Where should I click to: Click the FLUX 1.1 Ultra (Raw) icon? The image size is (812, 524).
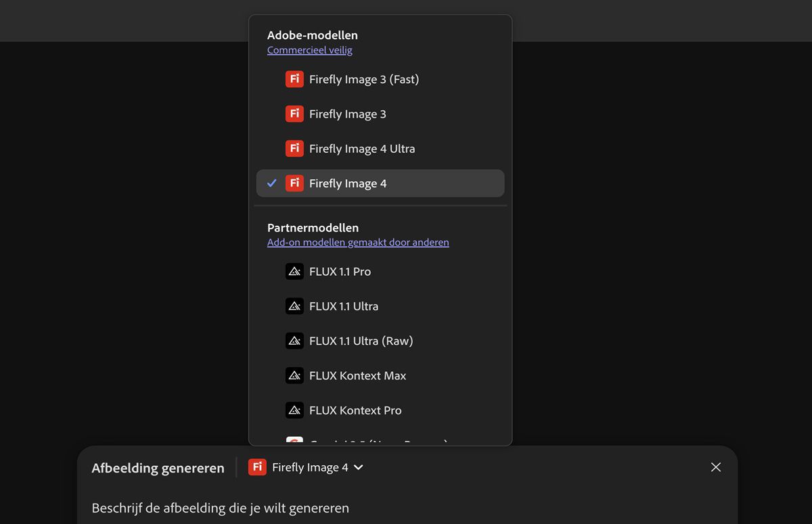pyautogui.click(x=294, y=341)
